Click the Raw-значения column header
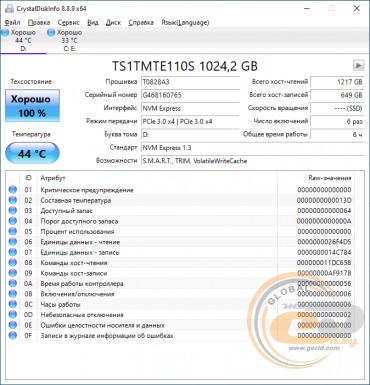Screen dimensions: 370x385 click(315, 178)
